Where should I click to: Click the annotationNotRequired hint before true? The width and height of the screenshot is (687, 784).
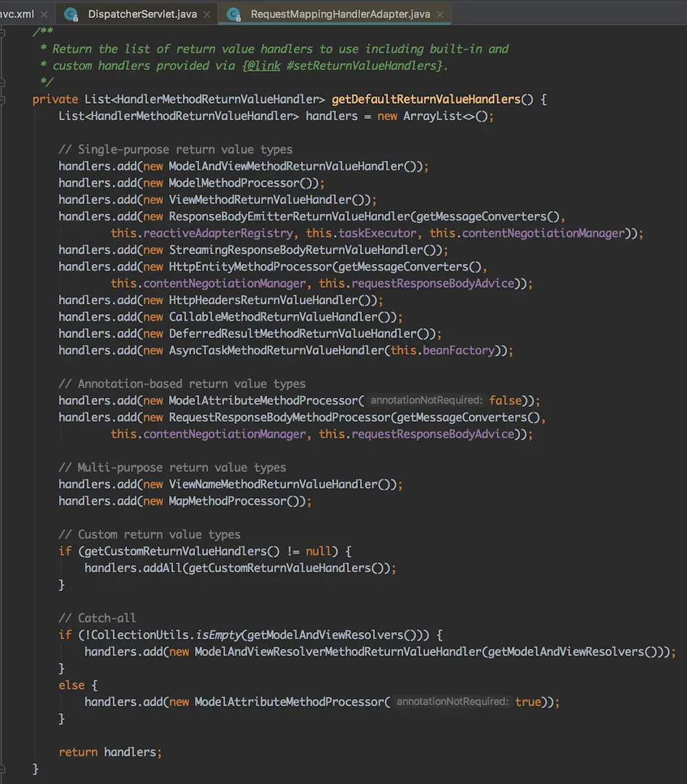point(452,702)
